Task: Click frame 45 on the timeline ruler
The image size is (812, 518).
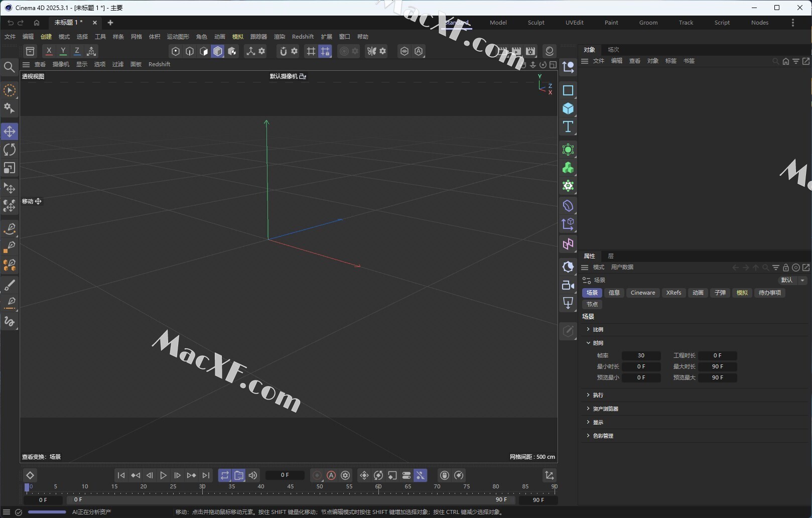Action: coord(291,487)
